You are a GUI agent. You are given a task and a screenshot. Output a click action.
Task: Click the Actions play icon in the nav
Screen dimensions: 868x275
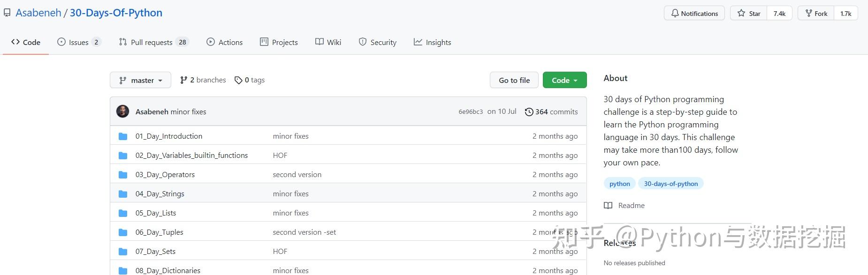click(211, 42)
